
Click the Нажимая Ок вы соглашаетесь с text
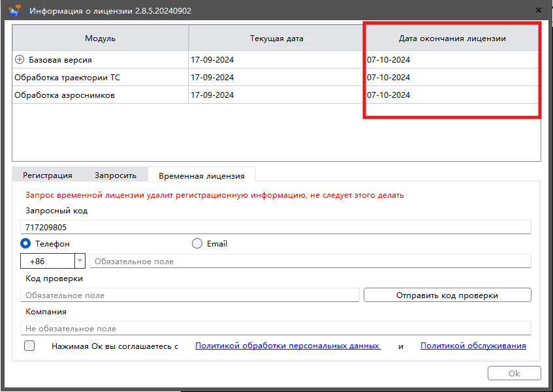point(115,346)
